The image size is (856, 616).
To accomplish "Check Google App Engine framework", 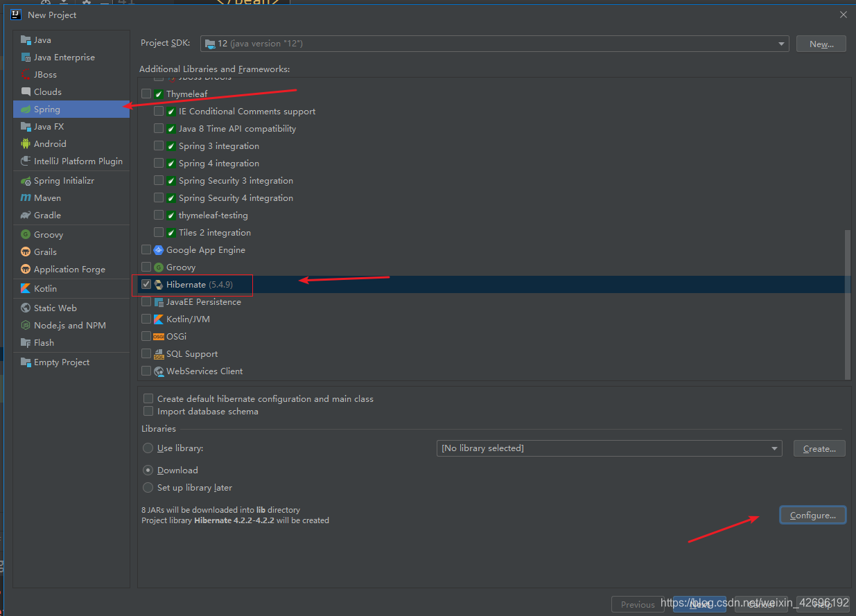I will tap(146, 249).
